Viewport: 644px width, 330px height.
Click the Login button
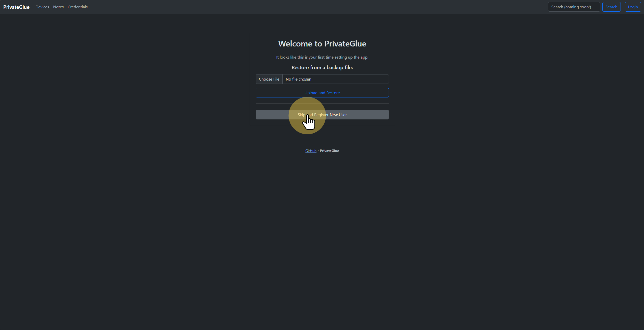tap(633, 7)
